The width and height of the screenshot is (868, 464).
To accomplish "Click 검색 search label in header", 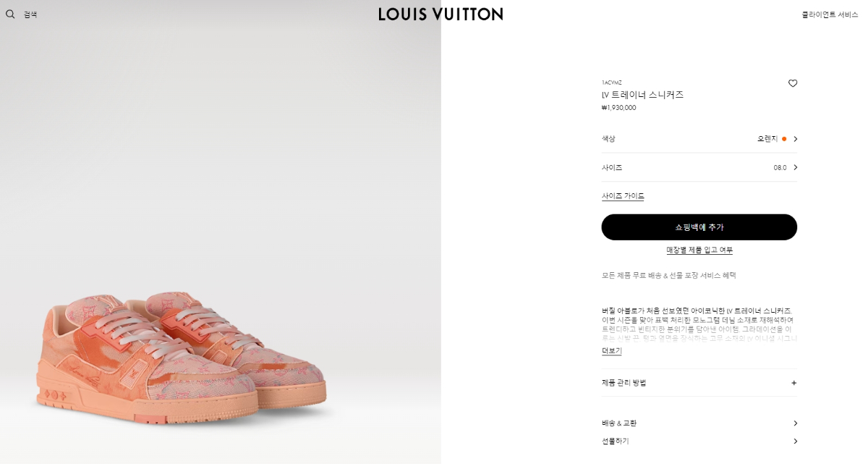I will tap(30, 14).
